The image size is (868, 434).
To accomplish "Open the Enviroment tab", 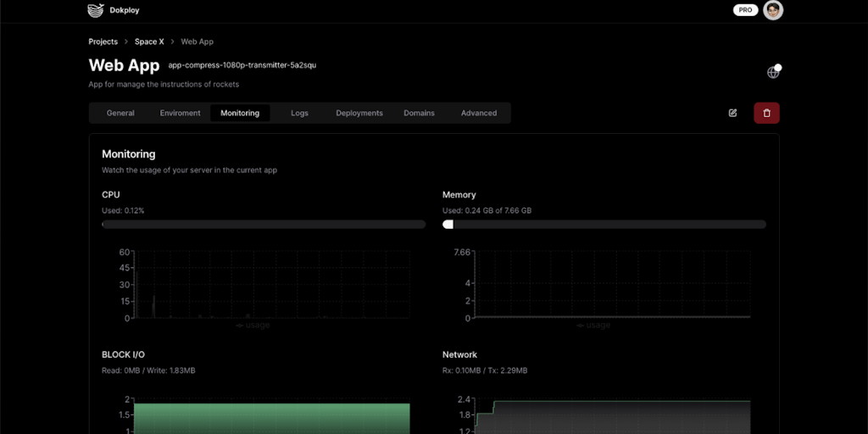I will [180, 113].
